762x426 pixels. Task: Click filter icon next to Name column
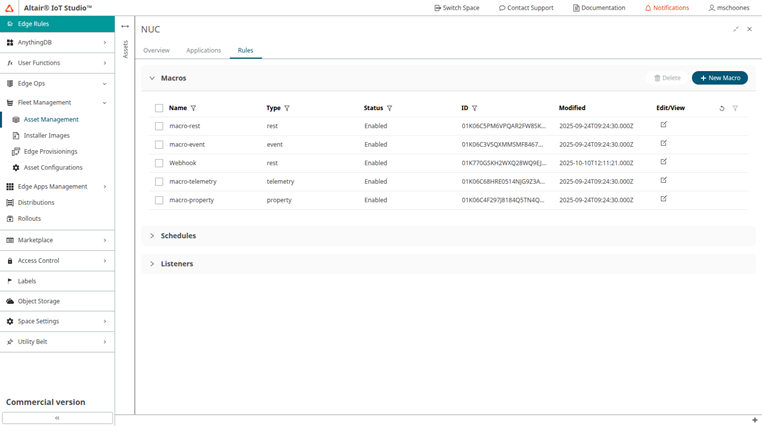point(193,108)
